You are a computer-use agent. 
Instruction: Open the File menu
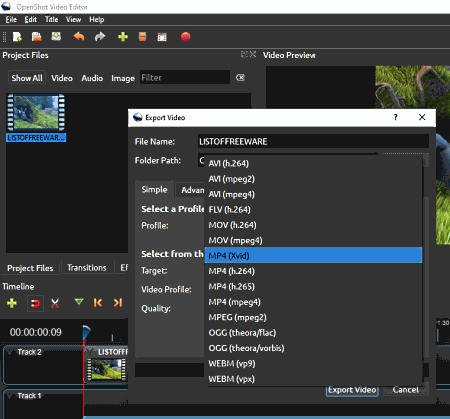pos(11,20)
